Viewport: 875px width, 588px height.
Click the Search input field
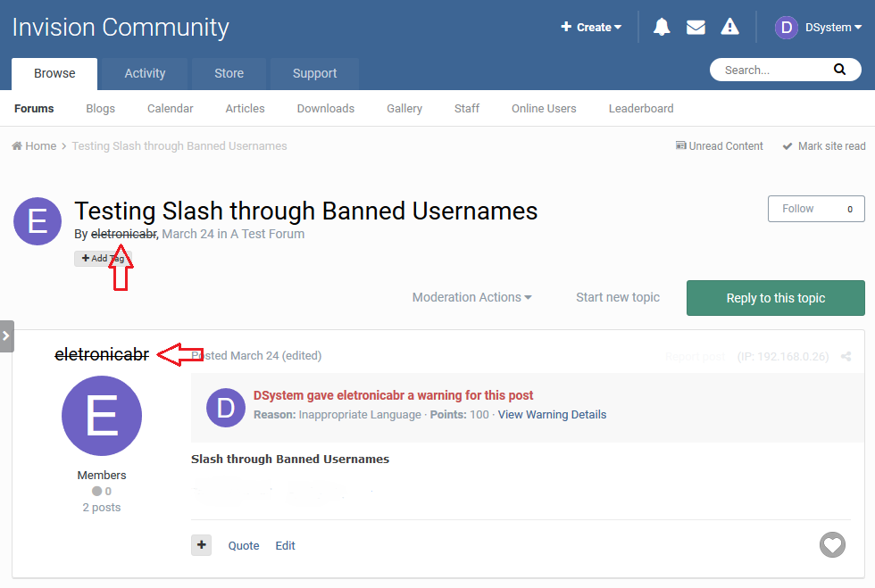(x=768, y=70)
